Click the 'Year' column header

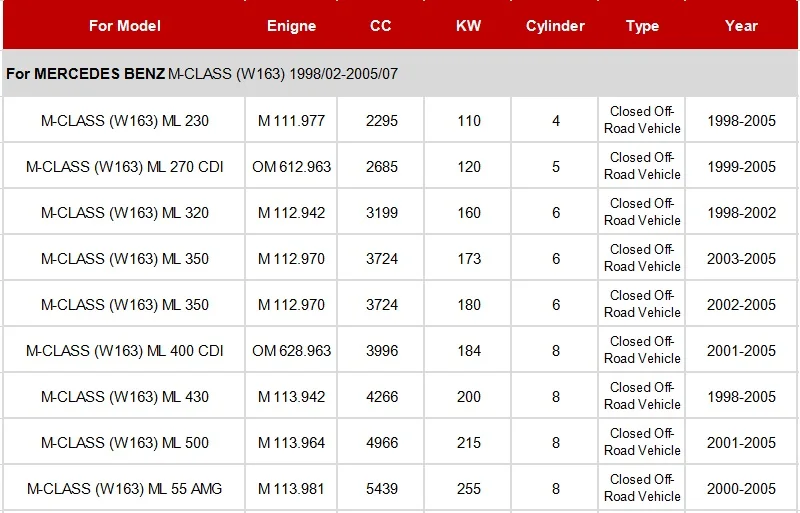(741, 26)
